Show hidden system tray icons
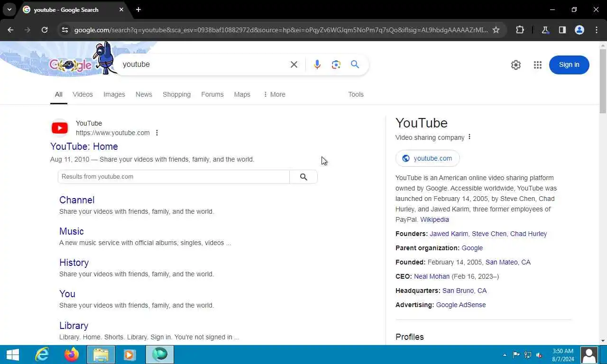Image resolution: width=607 pixels, height=364 pixels. pos(505,355)
